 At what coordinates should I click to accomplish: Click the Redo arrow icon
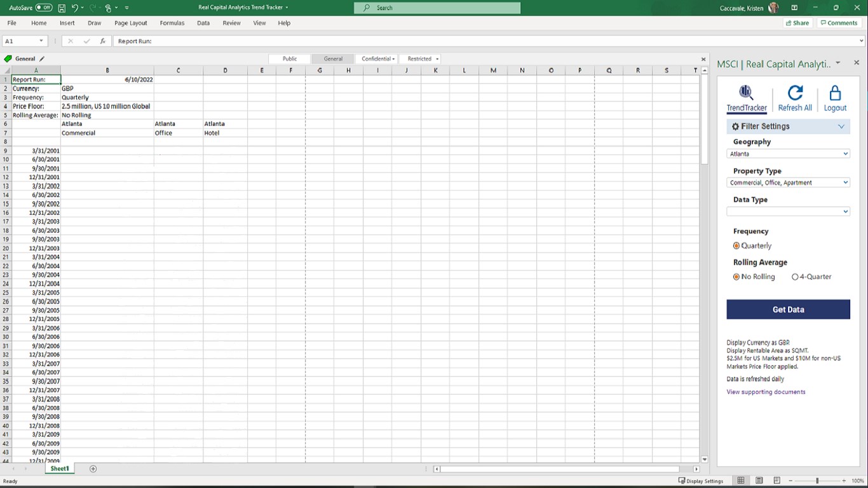pos(92,8)
